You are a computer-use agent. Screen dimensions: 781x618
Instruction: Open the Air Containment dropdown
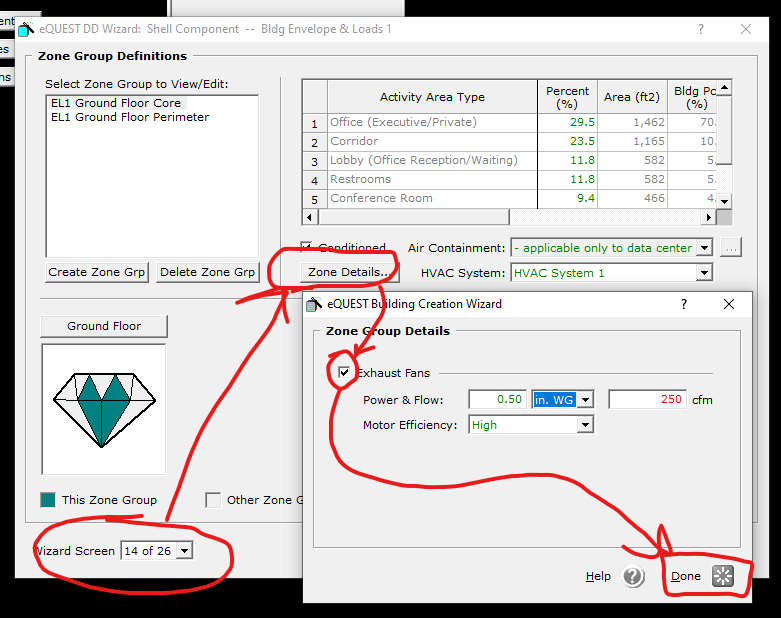704,247
